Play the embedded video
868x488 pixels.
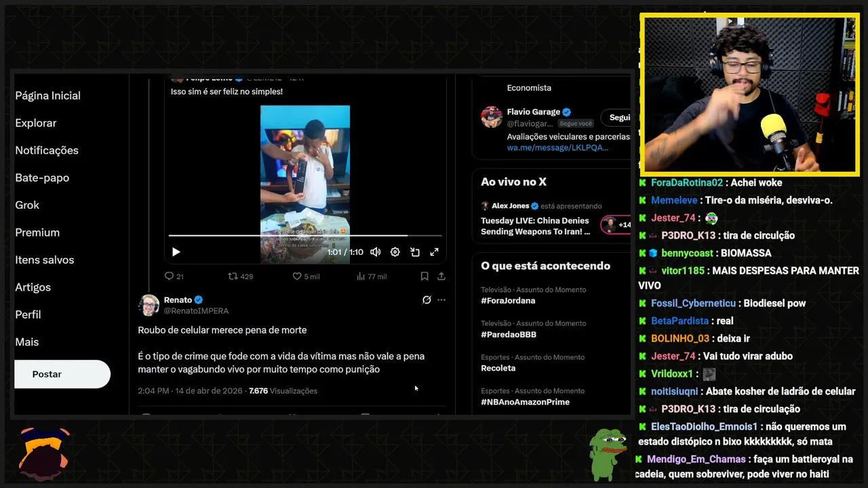pyautogui.click(x=176, y=252)
